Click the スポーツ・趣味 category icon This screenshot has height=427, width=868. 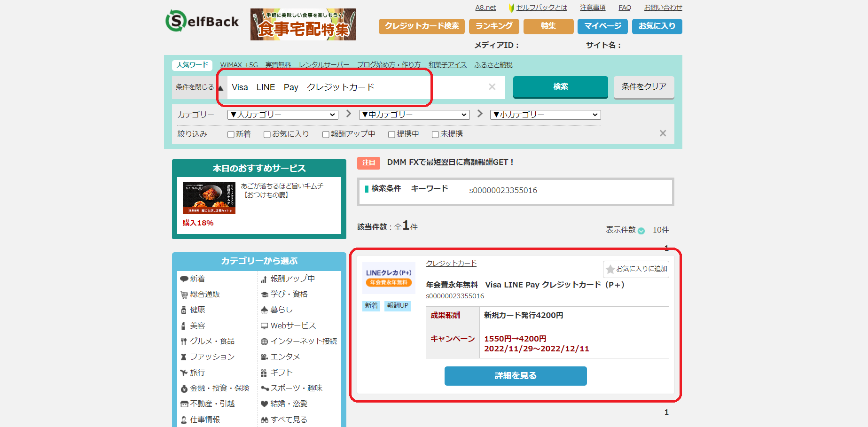[265, 388]
